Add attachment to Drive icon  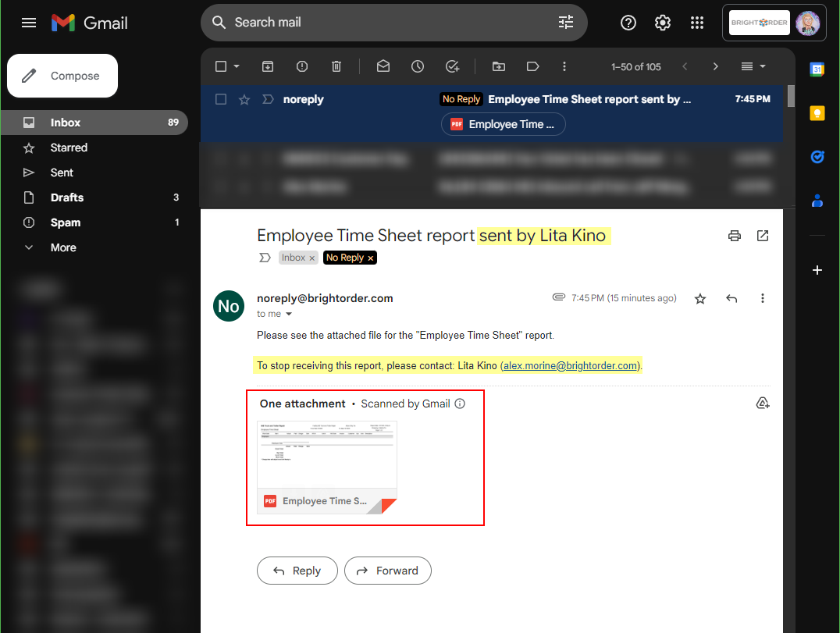click(762, 404)
